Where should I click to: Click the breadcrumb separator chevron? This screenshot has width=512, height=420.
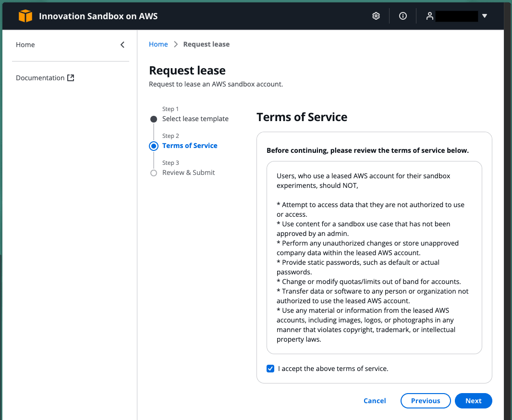[176, 44]
